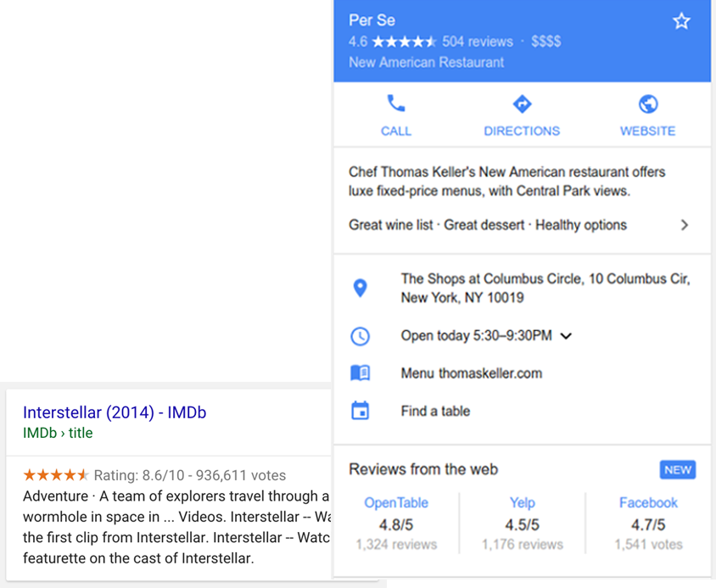Image resolution: width=716 pixels, height=588 pixels.
Task: Expand the opening hours dropdown arrow
Action: [x=567, y=336]
